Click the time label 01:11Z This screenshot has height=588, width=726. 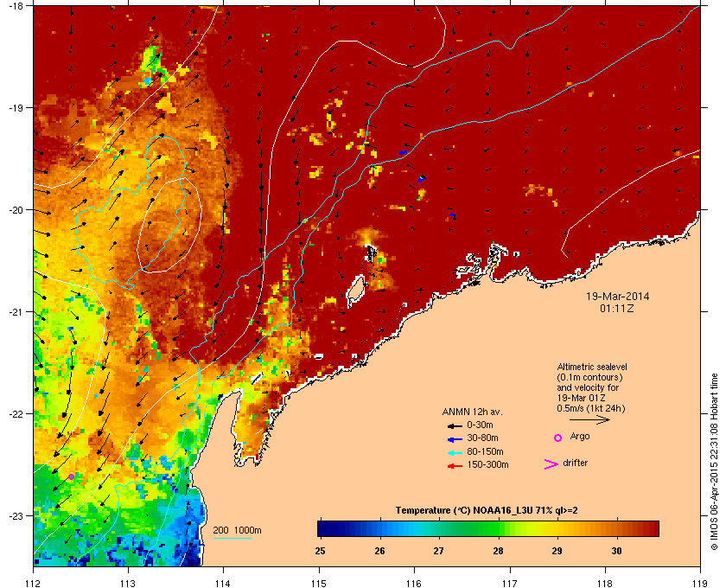pyautogui.click(x=617, y=308)
